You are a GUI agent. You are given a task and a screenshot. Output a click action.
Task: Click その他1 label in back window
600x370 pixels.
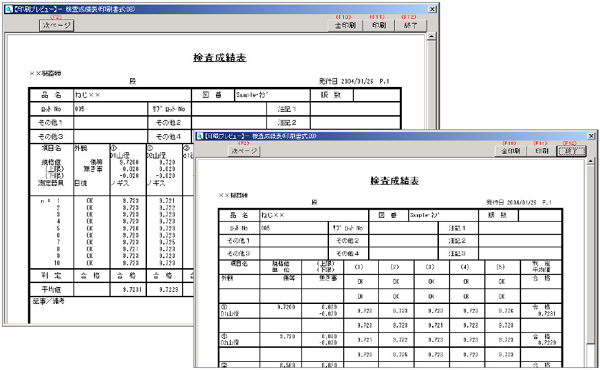click(x=51, y=123)
